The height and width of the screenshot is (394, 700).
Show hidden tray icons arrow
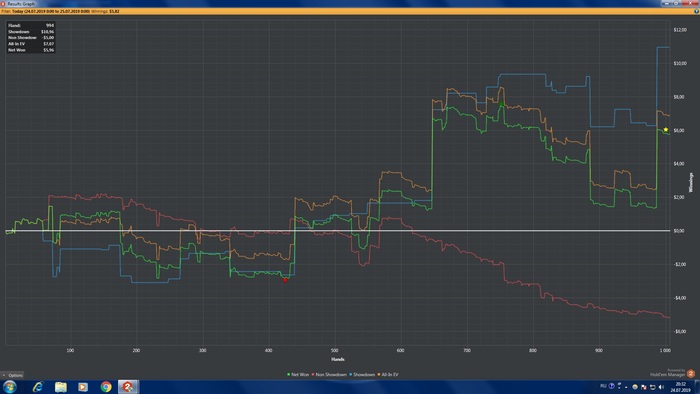pos(626,387)
